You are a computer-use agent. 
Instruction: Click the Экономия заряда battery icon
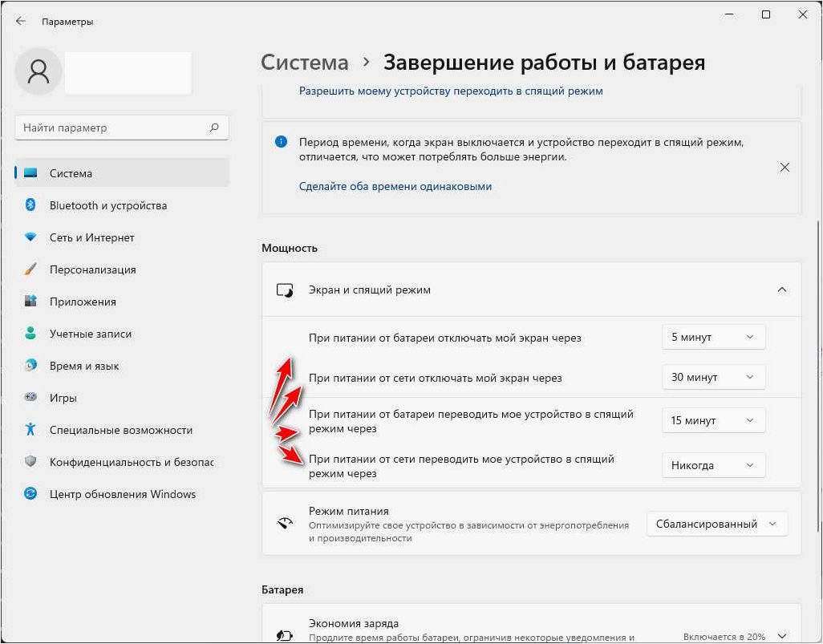pyautogui.click(x=284, y=636)
